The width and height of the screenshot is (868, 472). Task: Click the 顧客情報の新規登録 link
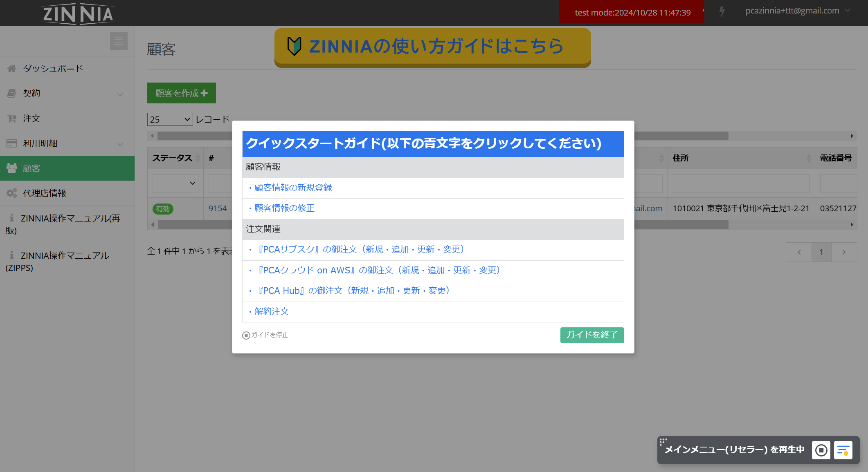(x=292, y=188)
